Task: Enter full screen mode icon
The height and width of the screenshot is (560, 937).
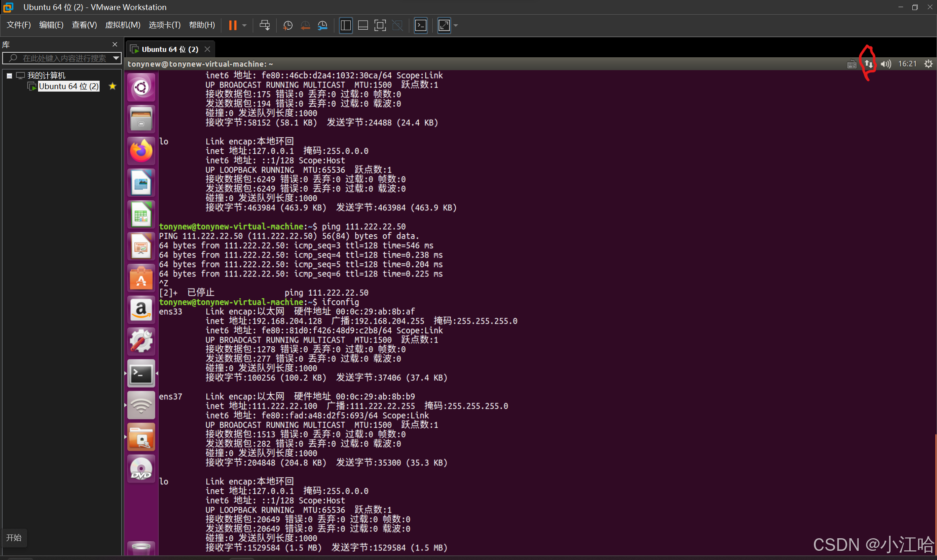Action: click(x=380, y=26)
